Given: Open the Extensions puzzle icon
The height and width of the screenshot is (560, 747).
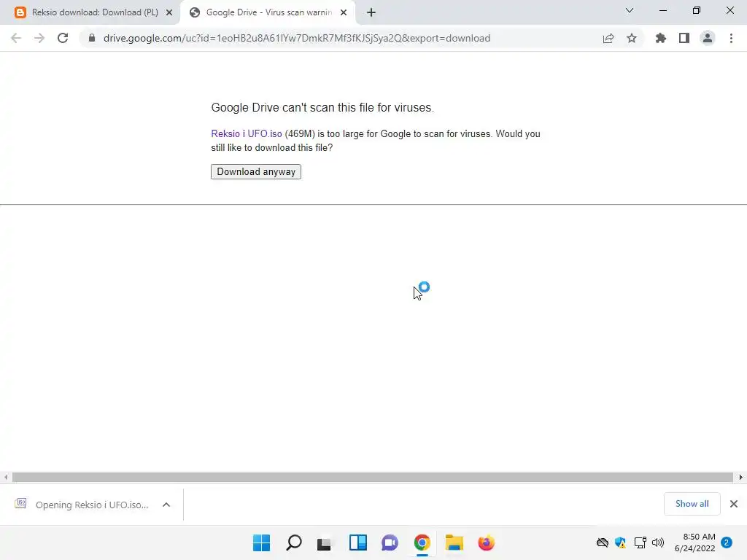Looking at the screenshot, I should (x=661, y=38).
